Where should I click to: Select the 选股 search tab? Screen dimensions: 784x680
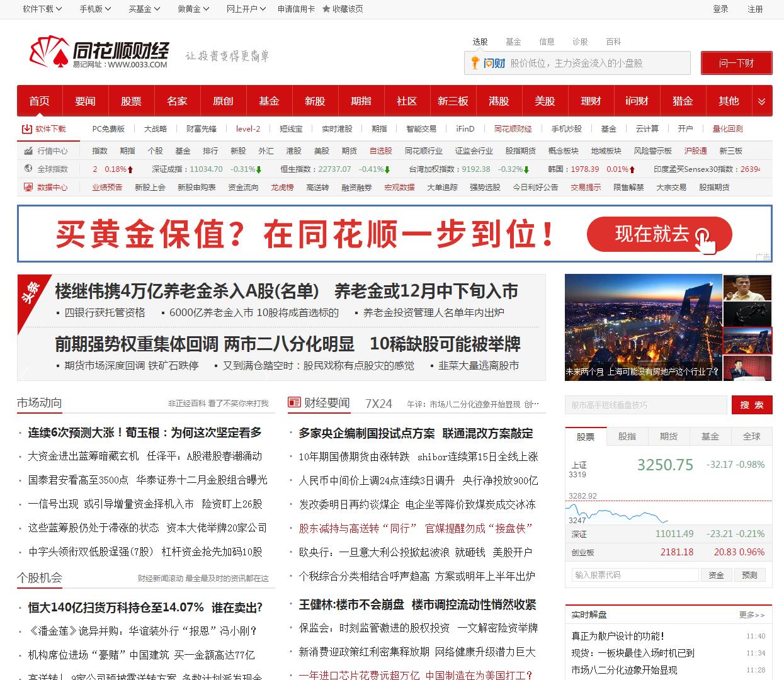coord(480,42)
